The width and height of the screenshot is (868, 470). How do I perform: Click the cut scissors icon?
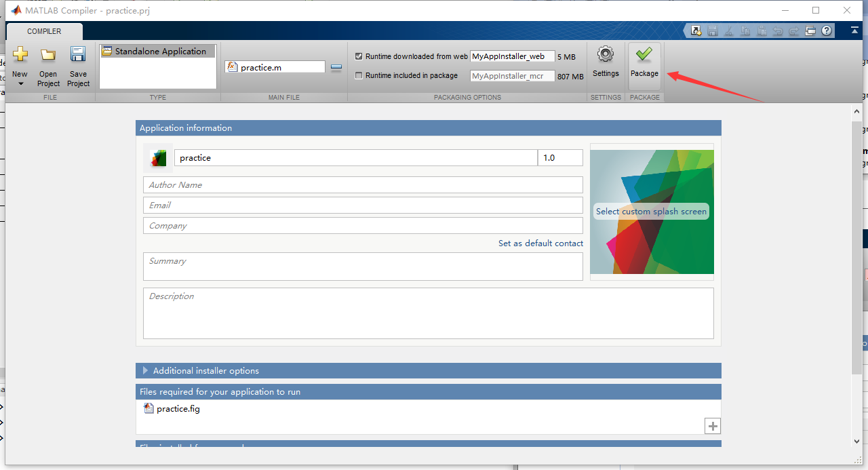coord(729,31)
